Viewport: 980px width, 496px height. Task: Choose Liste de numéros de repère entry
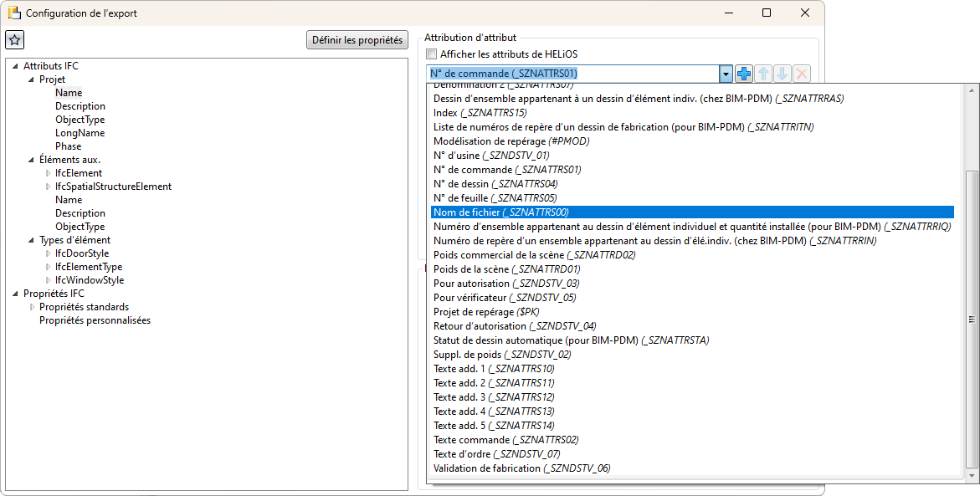coord(623,127)
